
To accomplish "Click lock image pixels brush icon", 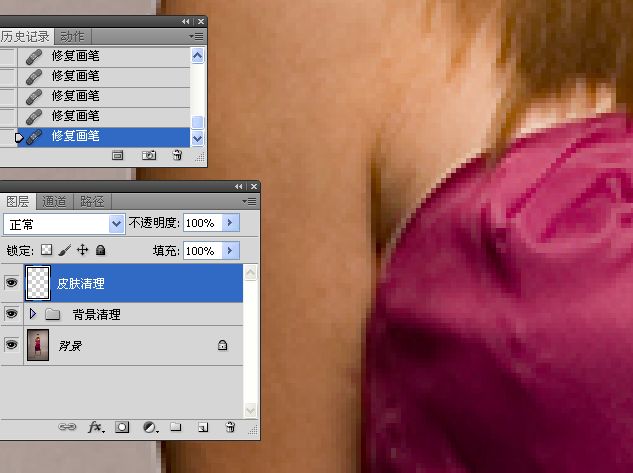I will click(65, 250).
